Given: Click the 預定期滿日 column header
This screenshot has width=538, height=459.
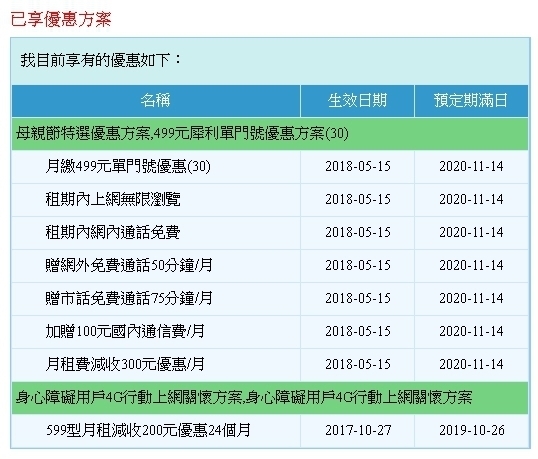Looking at the screenshot, I should coord(471,101).
